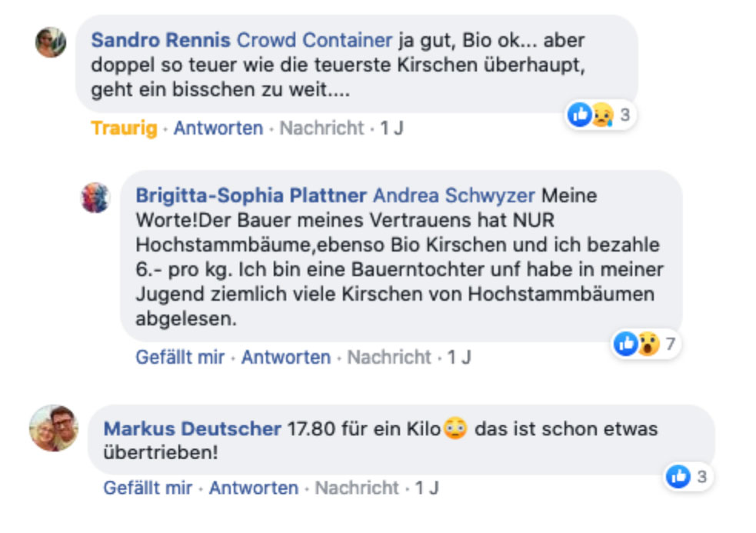Click the astonished emoji in Markus's comment
The height and width of the screenshot is (533, 756).
tap(455, 428)
